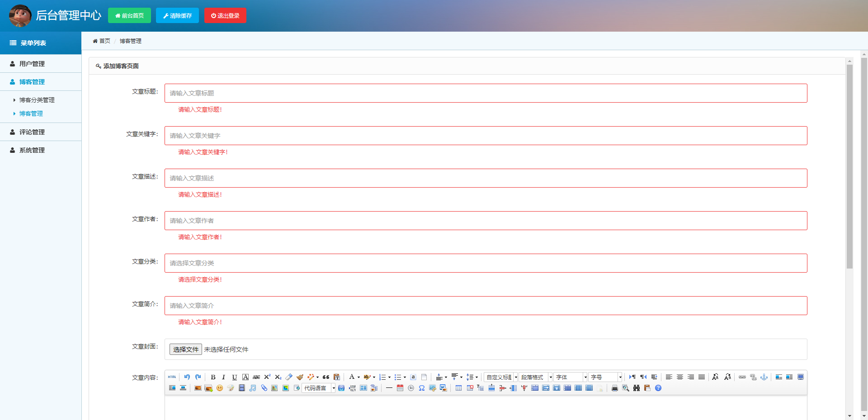Select 博客分类管理 submenu item
Image resolution: width=868 pixels, height=420 pixels.
(x=37, y=100)
